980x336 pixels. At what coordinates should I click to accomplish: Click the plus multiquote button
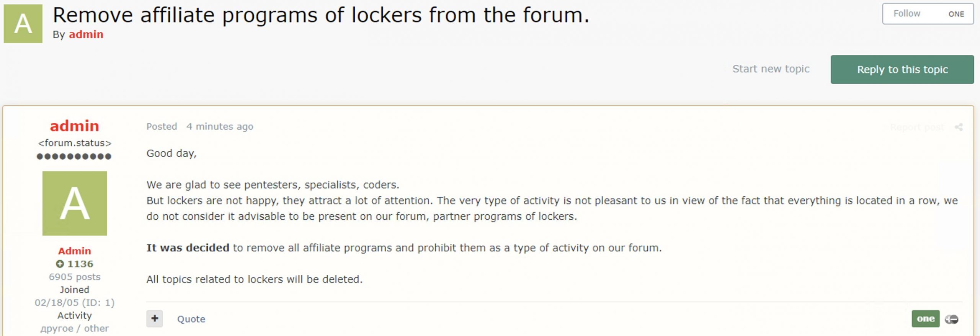(154, 318)
